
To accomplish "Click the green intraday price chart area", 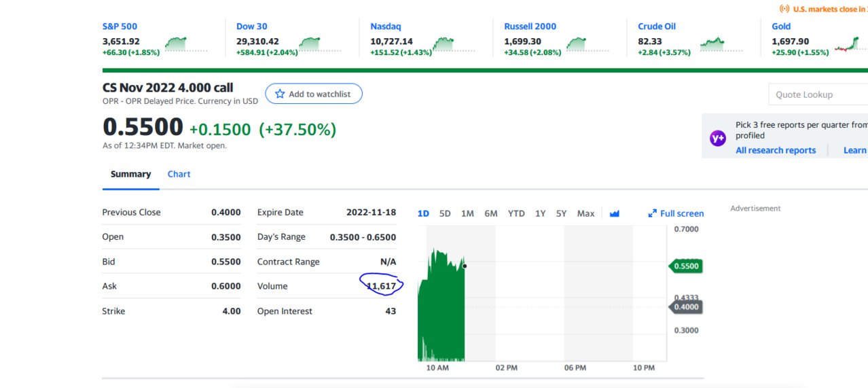I will 441,306.
